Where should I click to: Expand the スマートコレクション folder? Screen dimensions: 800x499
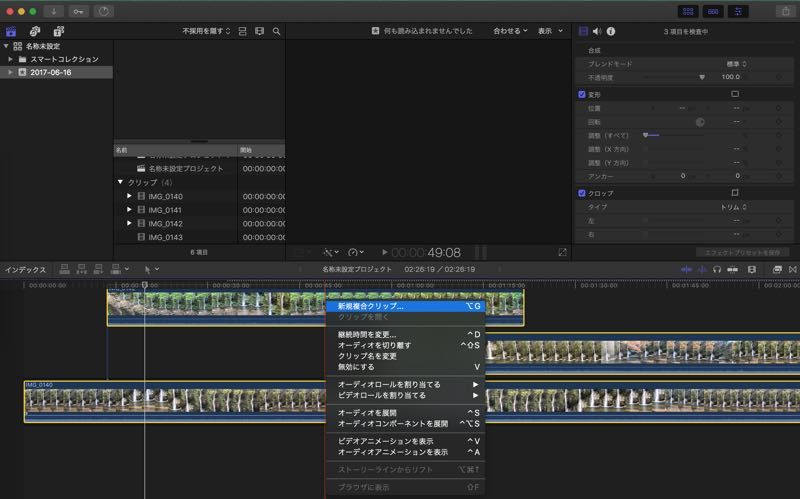coord(10,59)
